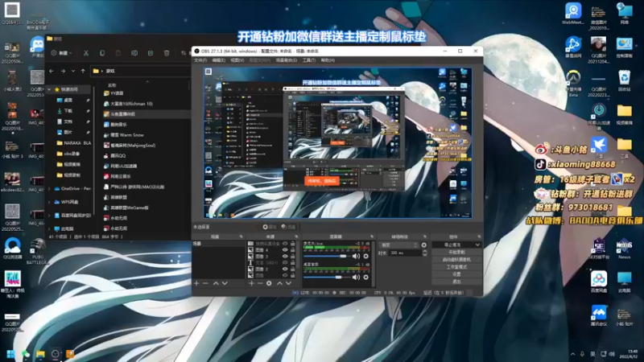Select 百度网盘 desktop icon
The width and height of the screenshot is (644, 362).
[x=599, y=282]
